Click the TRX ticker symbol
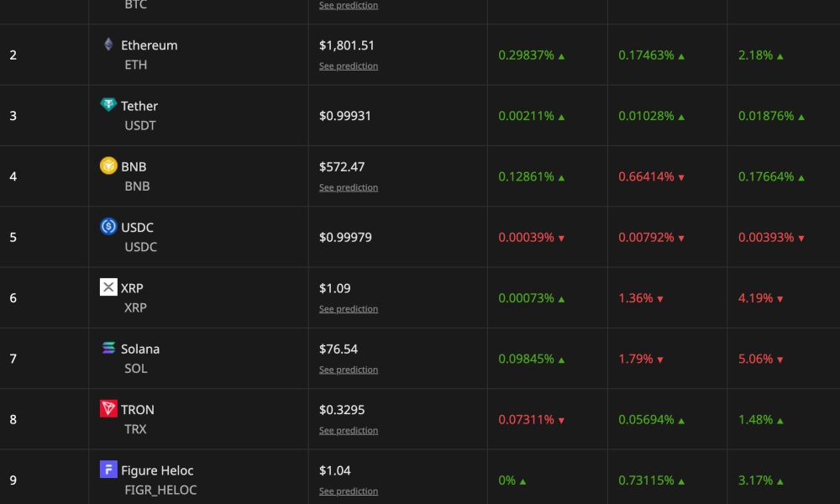The image size is (840, 504). [x=135, y=429]
